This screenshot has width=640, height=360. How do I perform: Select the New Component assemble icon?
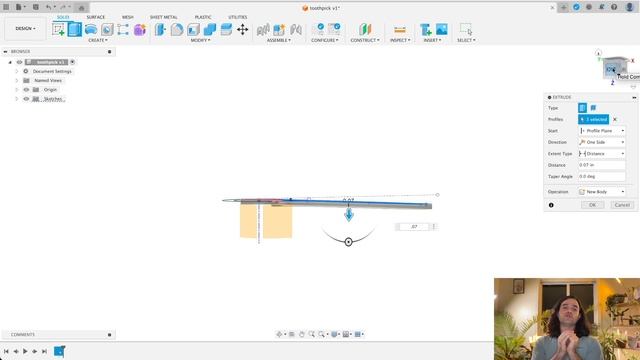click(279, 29)
